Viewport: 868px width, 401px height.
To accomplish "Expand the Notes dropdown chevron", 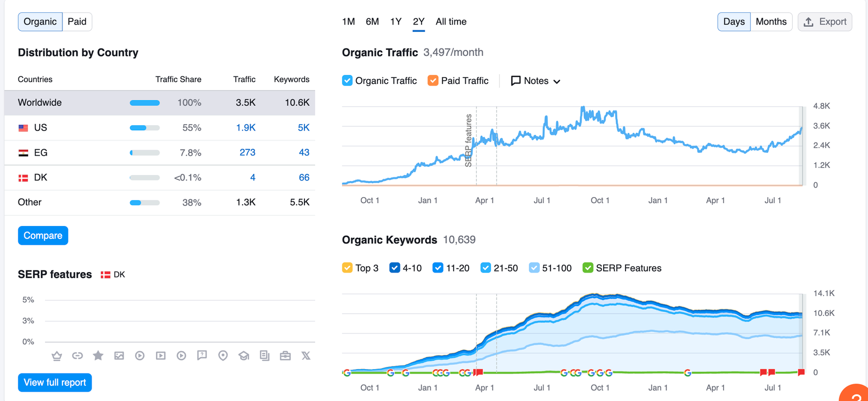I will (x=557, y=81).
